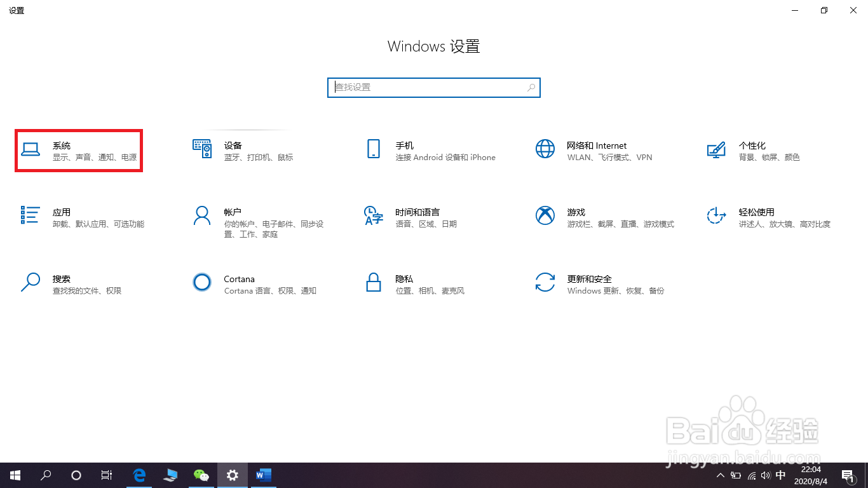Switch to Word from the taskbar
Image resolution: width=868 pixels, height=488 pixels.
pos(263,475)
